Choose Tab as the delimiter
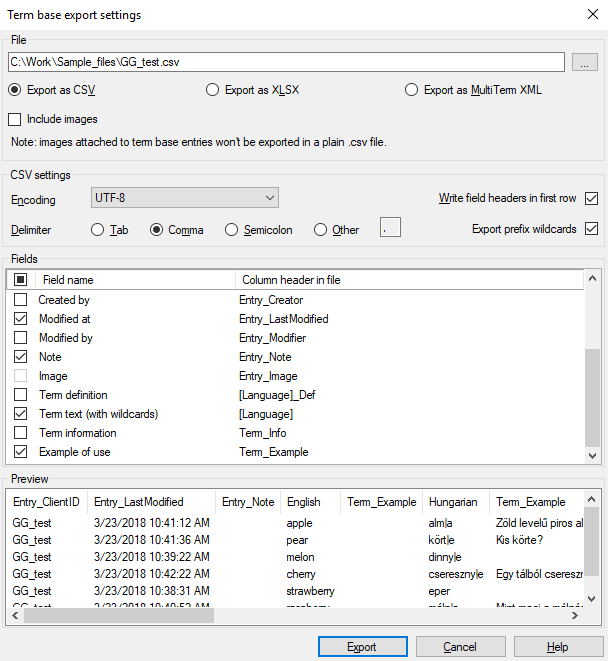 (98, 230)
